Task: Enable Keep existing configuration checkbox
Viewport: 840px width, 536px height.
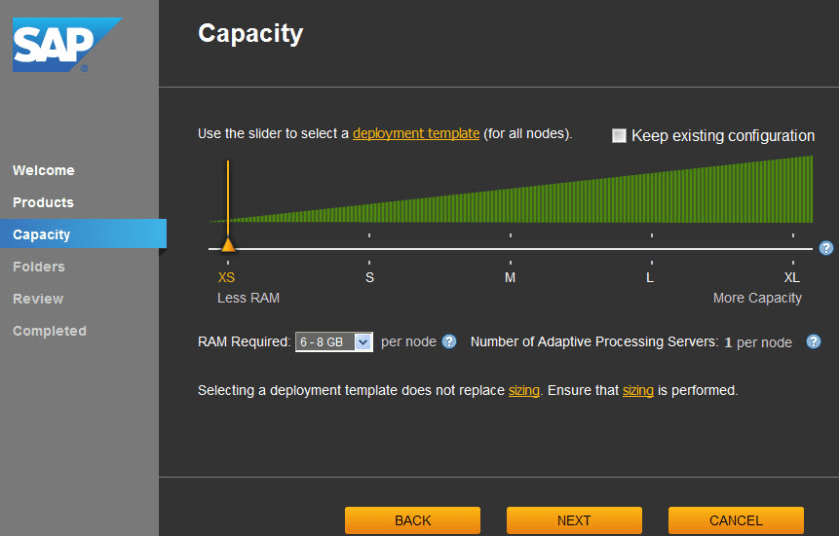Action: pyautogui.click(x=619, y=136)
